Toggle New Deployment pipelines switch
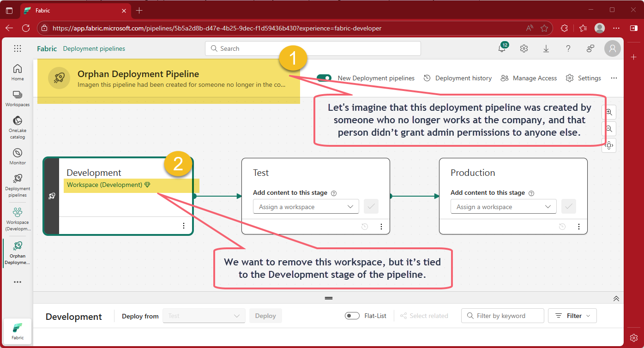Image resolution: width=644 pixels, height=348 pixels. (325, 78)
